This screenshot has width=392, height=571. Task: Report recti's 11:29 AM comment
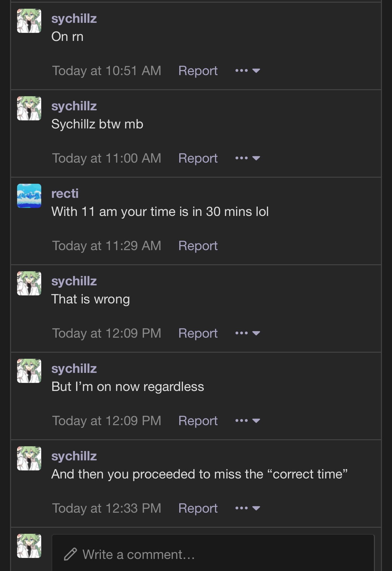[x=198, y=246]
